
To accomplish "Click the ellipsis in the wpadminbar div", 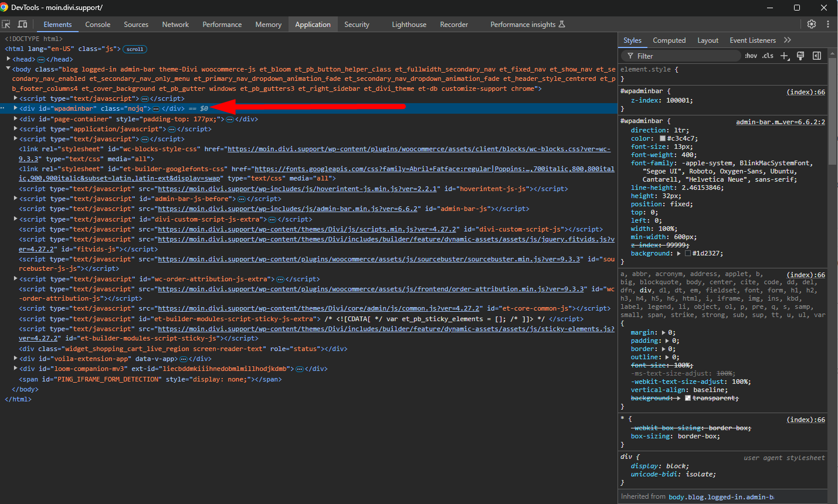I will pos(156,108).
